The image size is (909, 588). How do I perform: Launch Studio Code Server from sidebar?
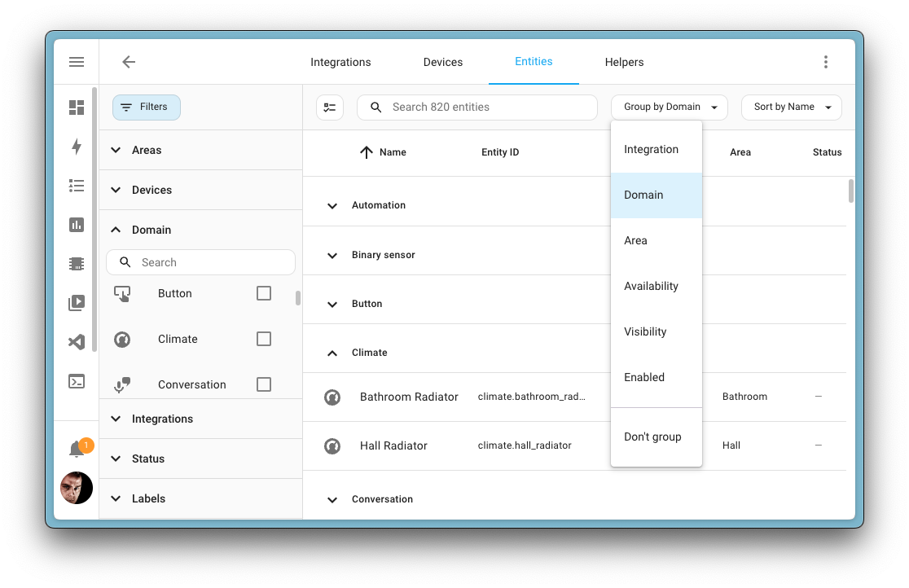tap(76, 342)
